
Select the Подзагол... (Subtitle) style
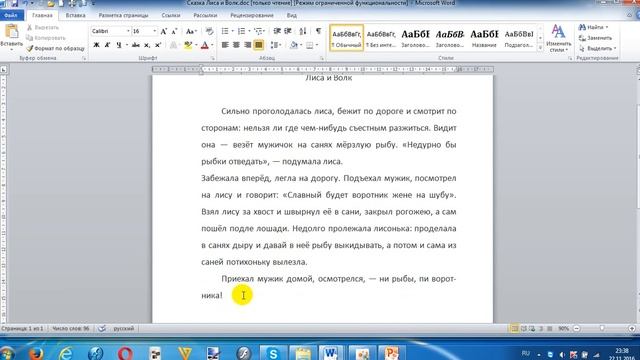[518, 38]
